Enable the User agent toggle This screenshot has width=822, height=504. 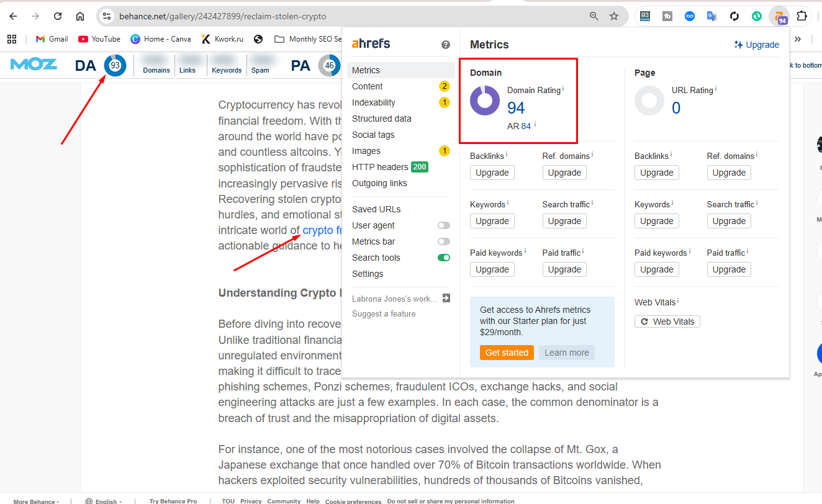443,225
